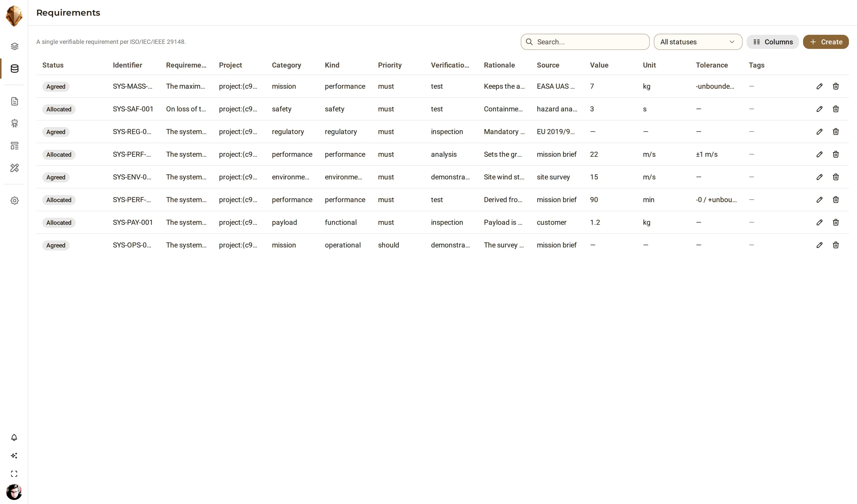The width and height of the screenshot is (857, 504).
Task: Delete the SYS-SAF-001 requirement
Action: (836, 109)
